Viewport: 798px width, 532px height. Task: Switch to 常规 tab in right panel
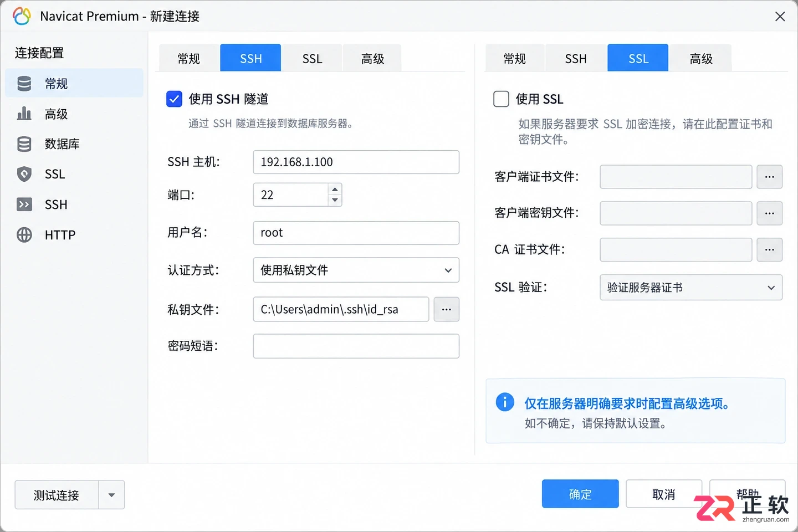point(515,58)
